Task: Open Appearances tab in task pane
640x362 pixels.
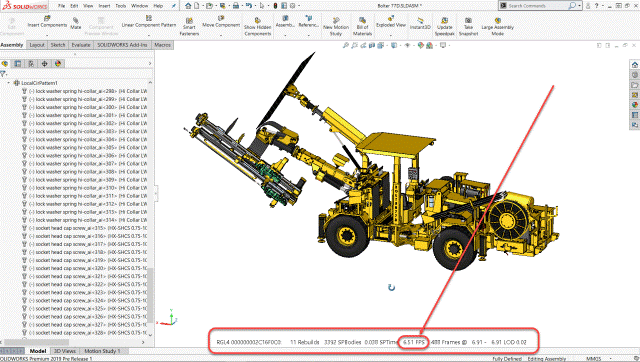Action: [x=635, y=105]
